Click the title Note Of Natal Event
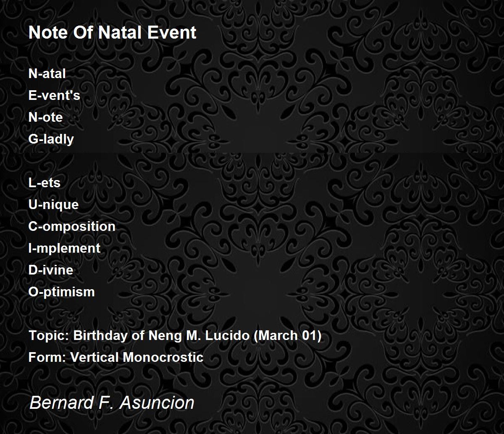Image resolution: width=504 pixels, height=434 pixels. [113, 32]
